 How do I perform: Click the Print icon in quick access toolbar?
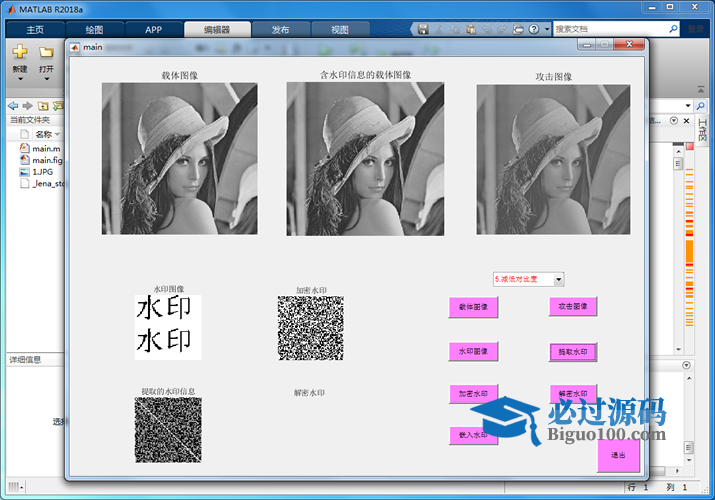click(x=518, y=29)
